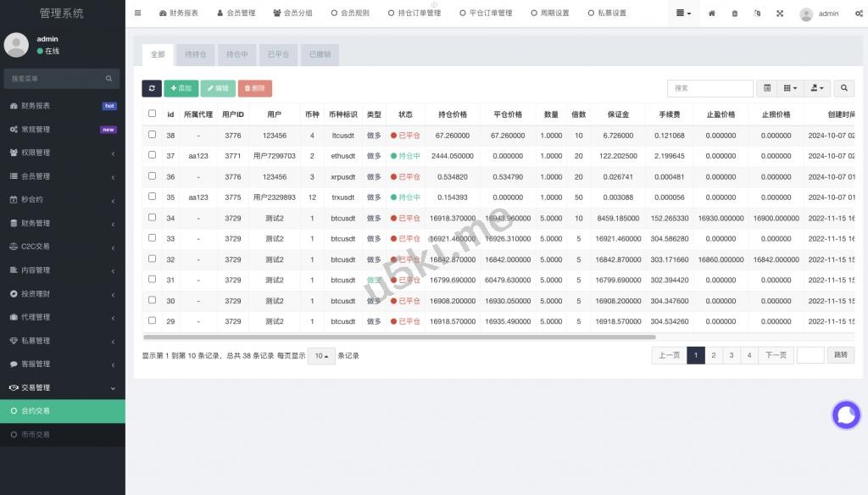Switch to the 已平仓 tab
The width and height of the screenshot is (868, 495).
pos(278,54)
